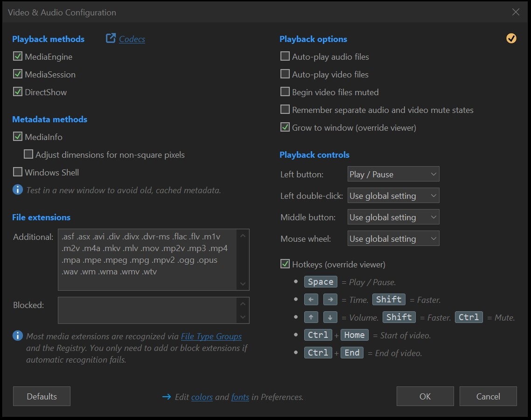Uncheck the DirectShow playback method
The width and height of the screenshot is (531, 420).
18,92
